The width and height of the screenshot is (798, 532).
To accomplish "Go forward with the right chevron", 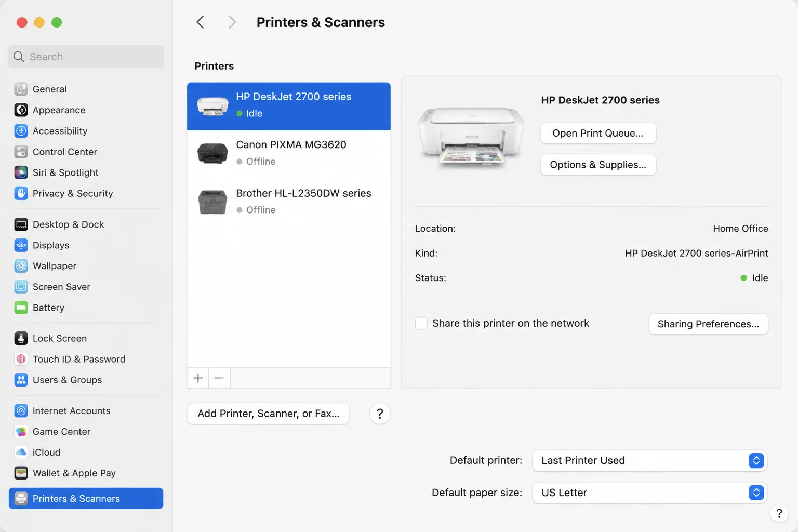I will [x=232, y=22].
